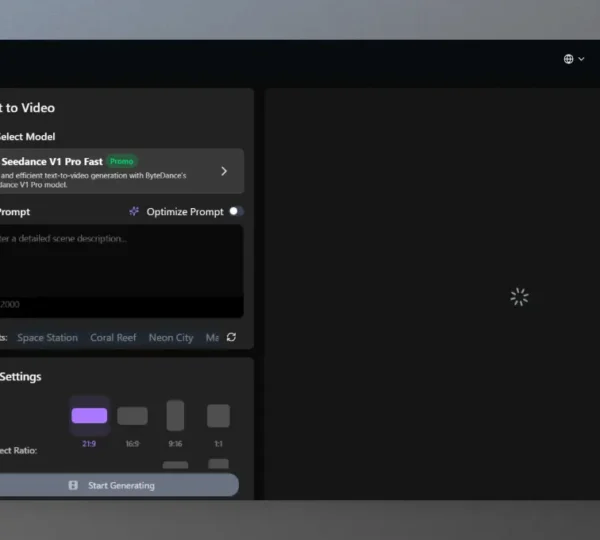Refresh the prompt suggestions list

click(232, 338)
